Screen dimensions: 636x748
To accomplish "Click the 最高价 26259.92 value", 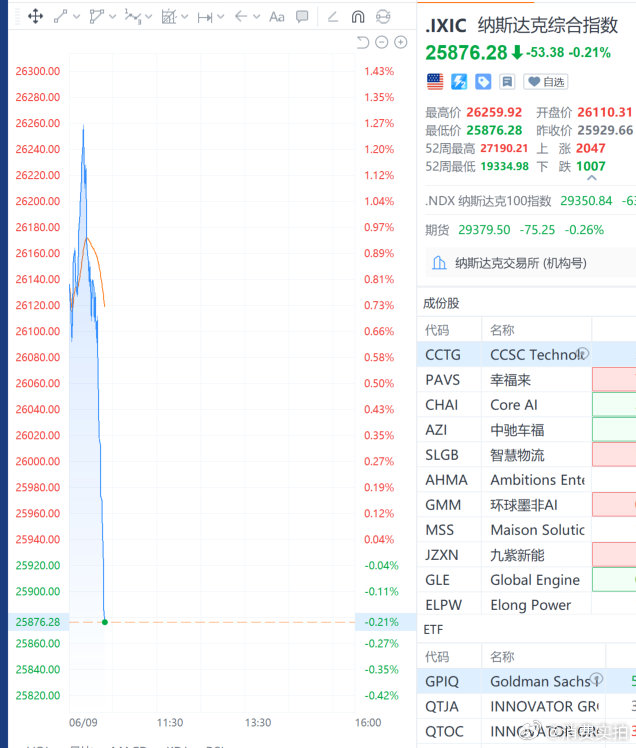I will [x=494, y=112].
